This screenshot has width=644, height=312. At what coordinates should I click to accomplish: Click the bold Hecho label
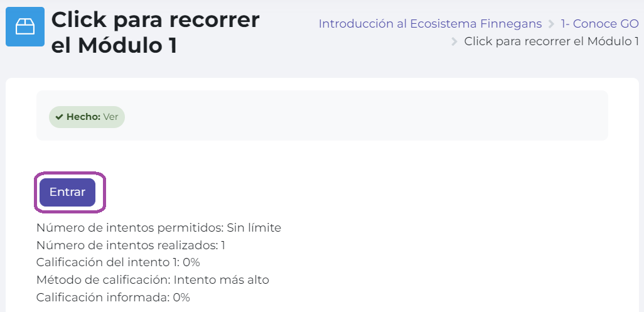point(83,117)
